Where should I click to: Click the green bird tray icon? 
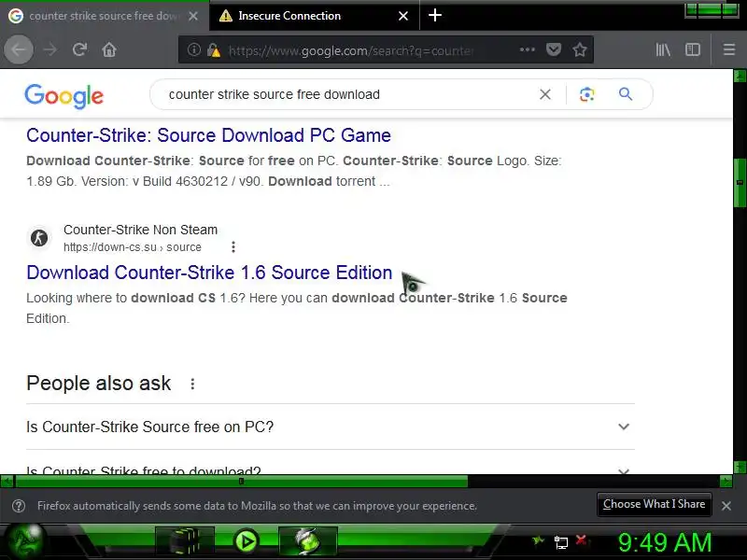pyautogui.click(x=539, y=541)
